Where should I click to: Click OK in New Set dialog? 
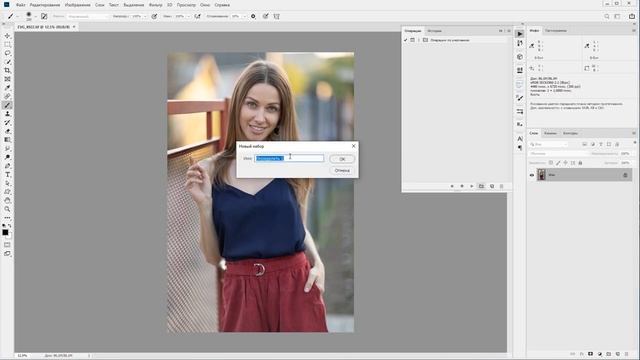tap(342, 159)
